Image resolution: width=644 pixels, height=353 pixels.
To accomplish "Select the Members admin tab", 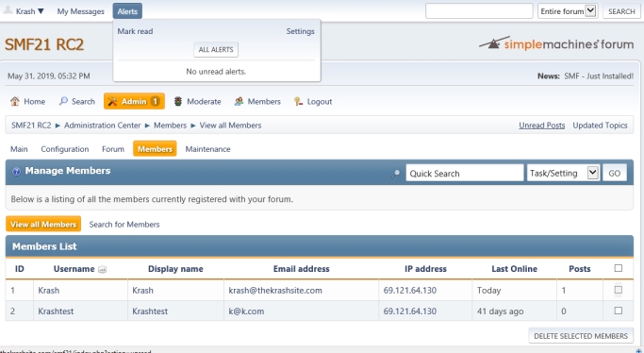I will (155, 149).
